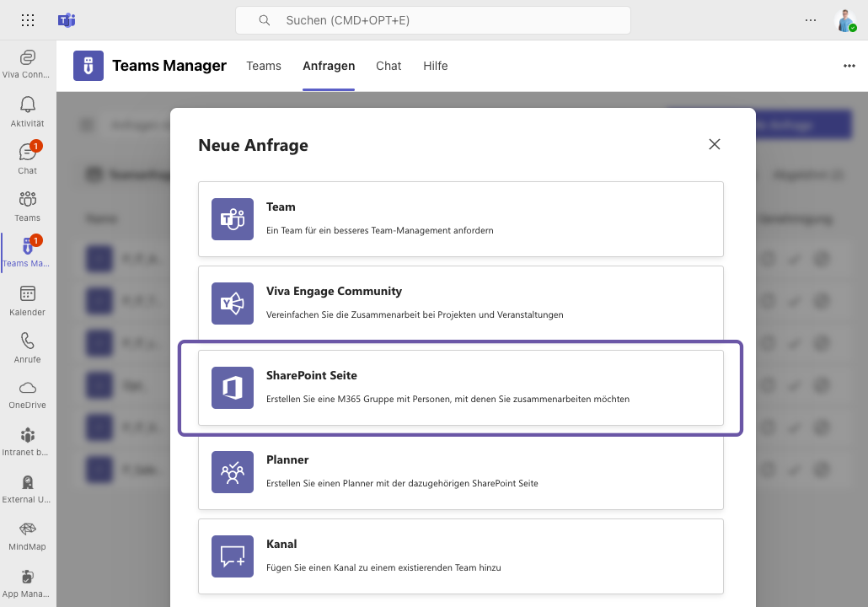
Task: Select the Planner request option
Action: click(x=460, y=472)
